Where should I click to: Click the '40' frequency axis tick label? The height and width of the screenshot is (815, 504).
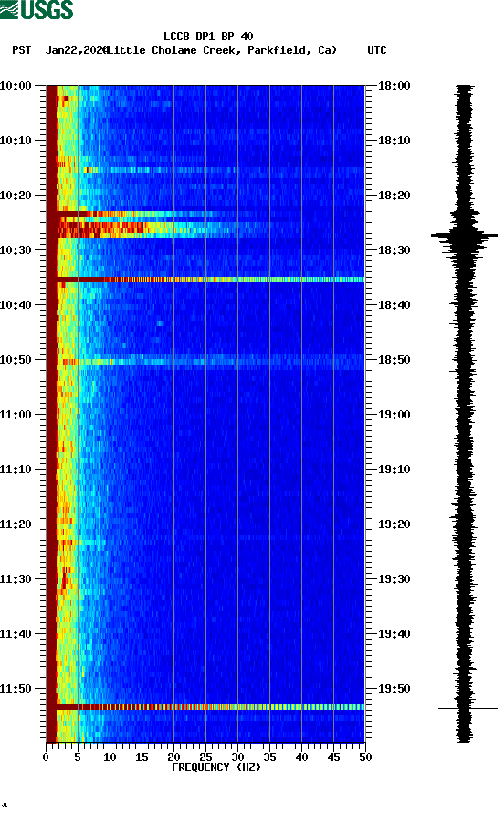(x=302, y=757)
